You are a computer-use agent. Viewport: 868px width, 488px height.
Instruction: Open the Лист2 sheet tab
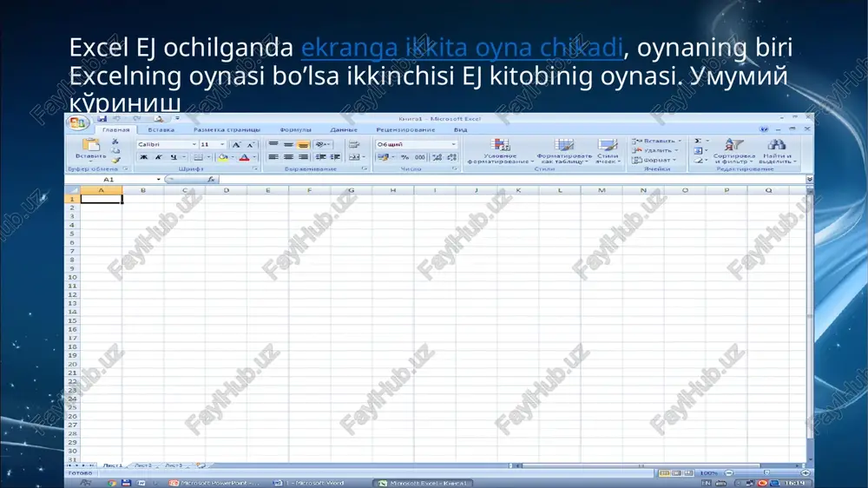pyautogui.click(x=143, y=465)
